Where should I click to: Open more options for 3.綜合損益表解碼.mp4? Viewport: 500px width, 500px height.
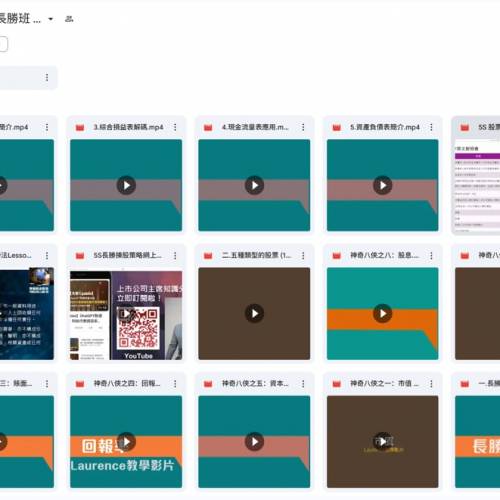[x=175, y=127]
